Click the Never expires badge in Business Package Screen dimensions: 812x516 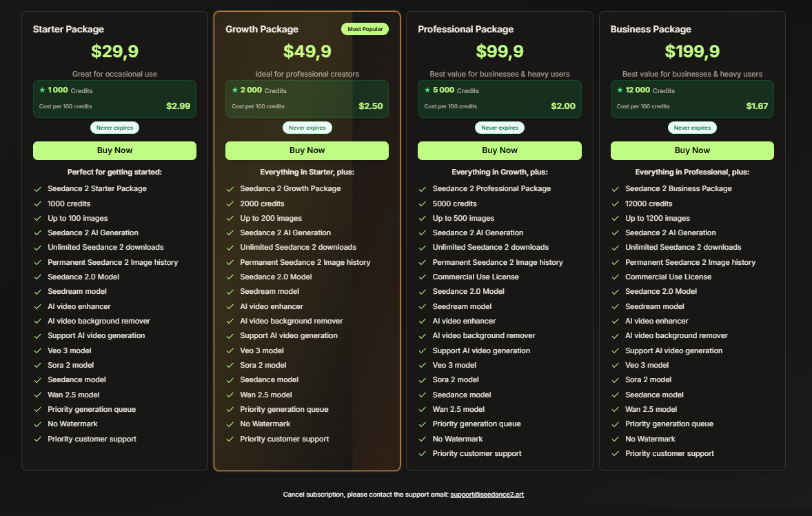[692, 128]
